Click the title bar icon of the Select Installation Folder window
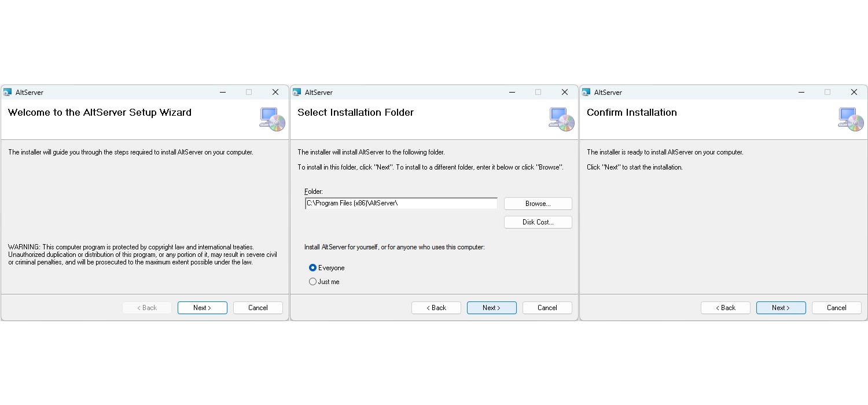Screen dimensions: 868x405 coord(297,93)
